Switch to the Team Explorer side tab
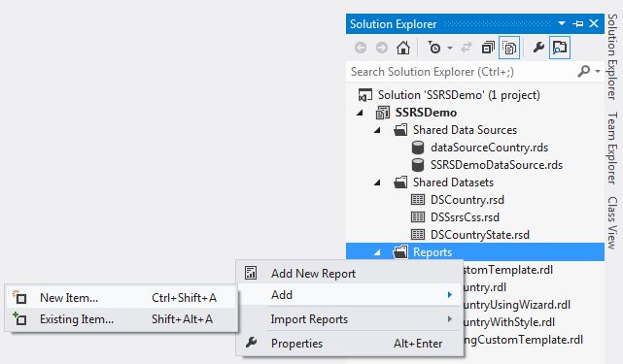This screenshot has height=364, width=623. point(612,149)
